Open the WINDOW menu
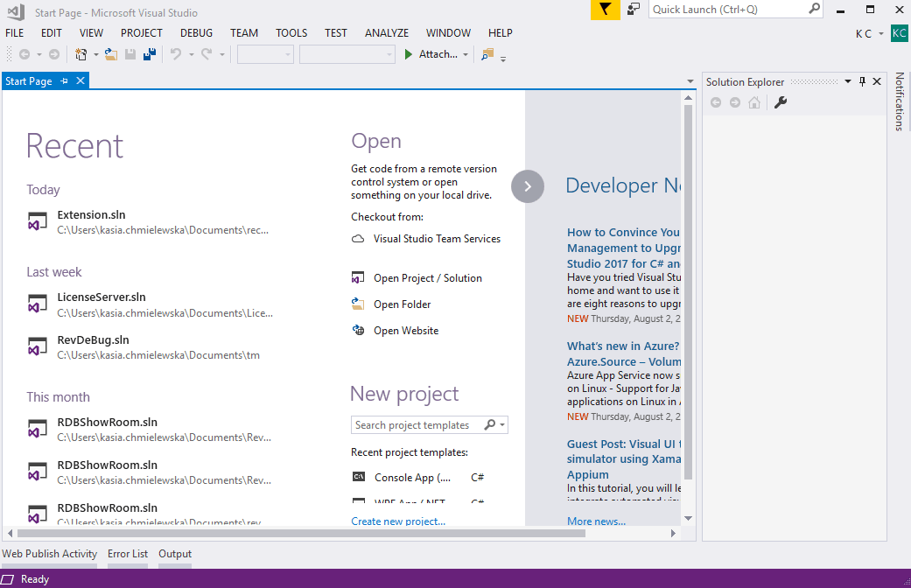Screen dimensions: 911x588 point(449,33)
